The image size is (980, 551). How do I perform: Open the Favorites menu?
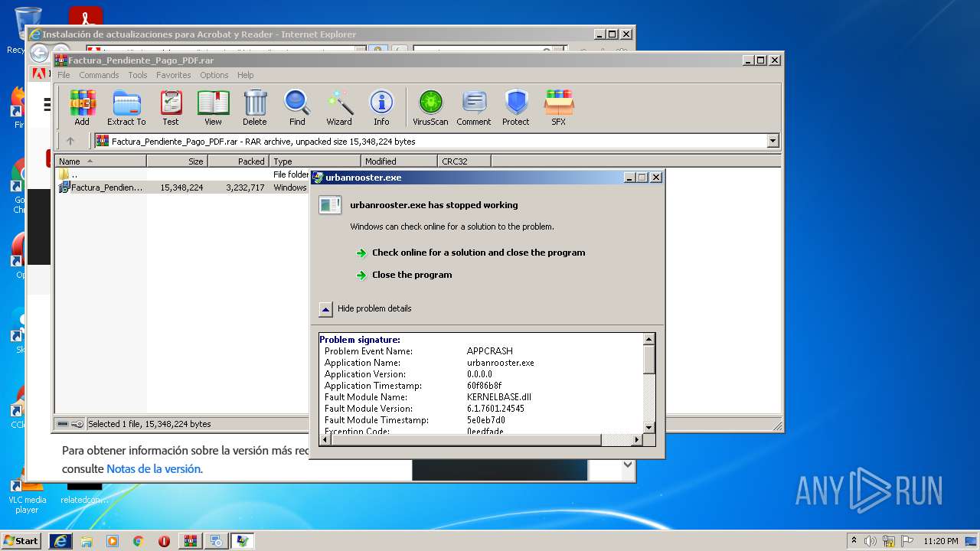(174, 75)
